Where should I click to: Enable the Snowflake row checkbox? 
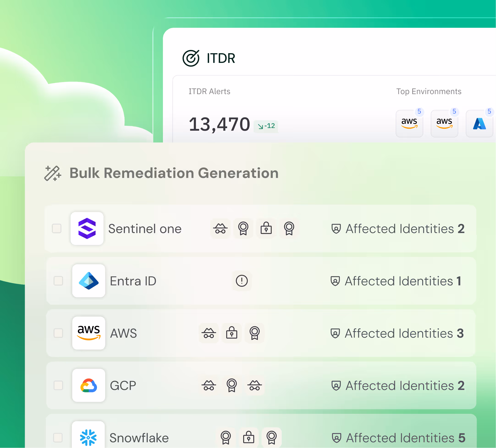58,438
